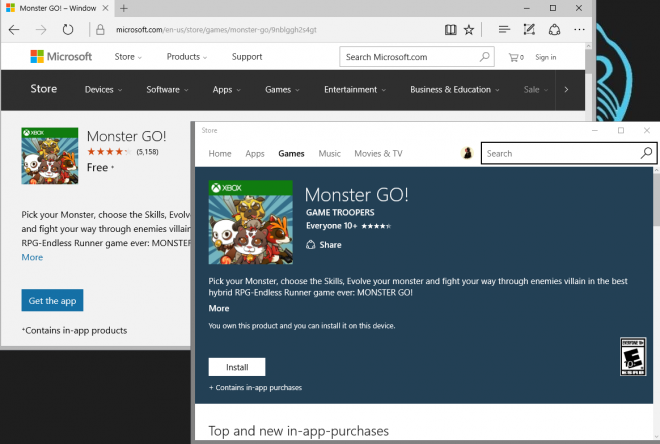Refresh the Edge page
Image resolution: width=660 pixels, height=444 pixels.
pyautogui.click(x=68, y=30)
